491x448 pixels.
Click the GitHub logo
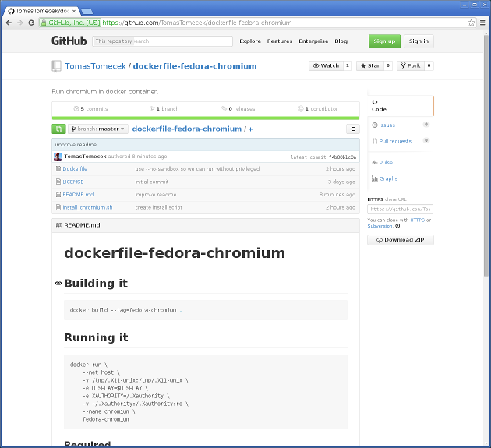click(x=69, y=41)
